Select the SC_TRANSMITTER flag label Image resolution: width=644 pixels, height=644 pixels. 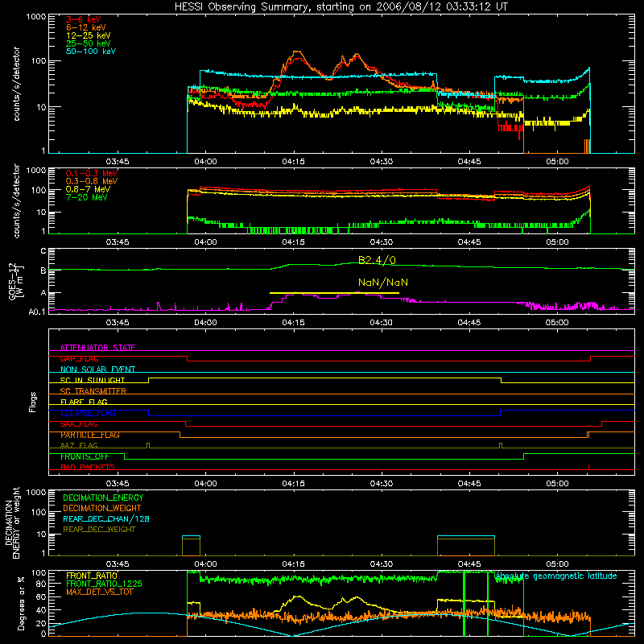93,391
